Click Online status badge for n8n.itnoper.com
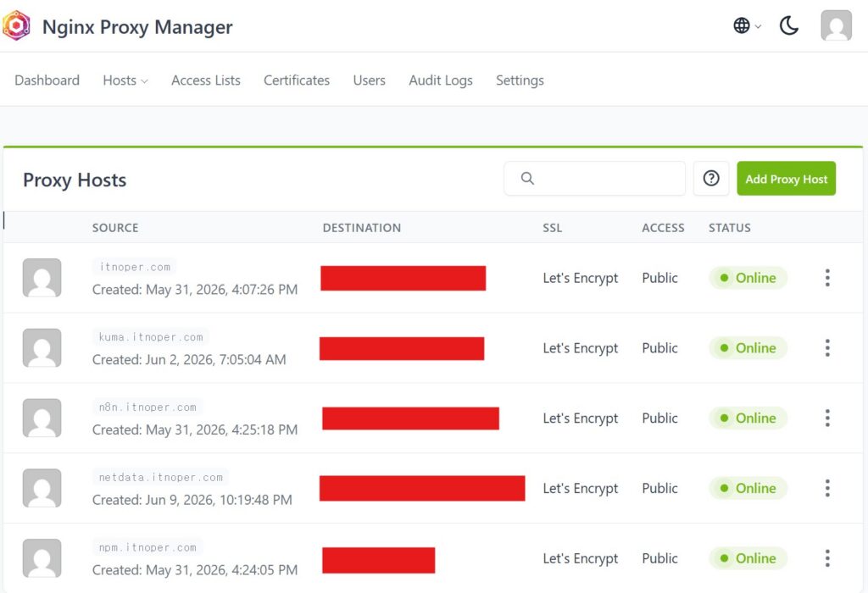 point(748,418)
